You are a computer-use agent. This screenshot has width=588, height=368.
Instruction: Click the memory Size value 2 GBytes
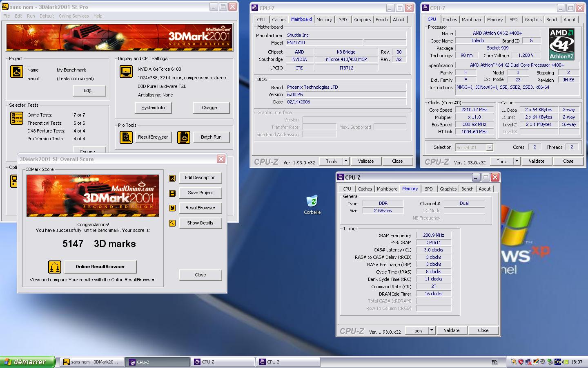click(x=383, y=211)
